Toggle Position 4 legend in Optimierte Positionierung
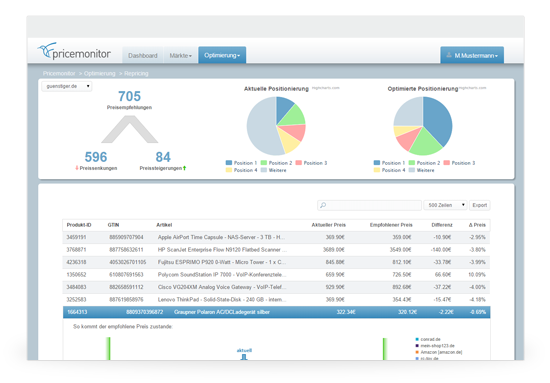550x383 pixels. (389, 170)
